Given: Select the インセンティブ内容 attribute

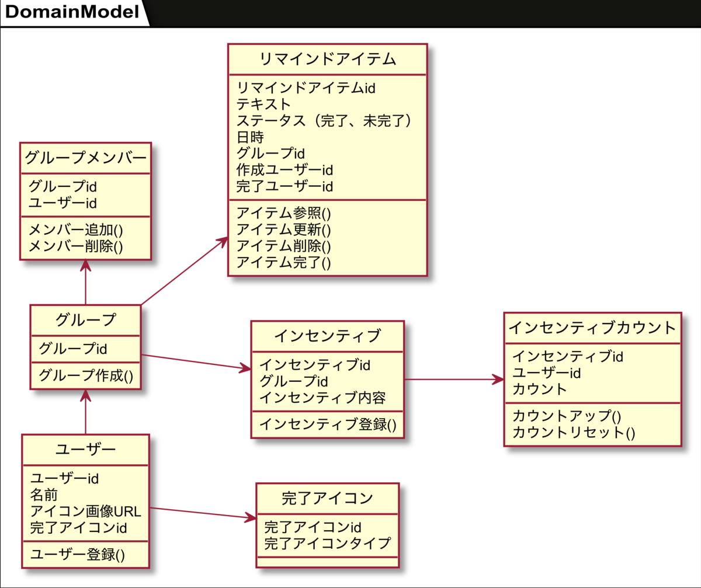Looking at the screenshot, I should point(322,398).
